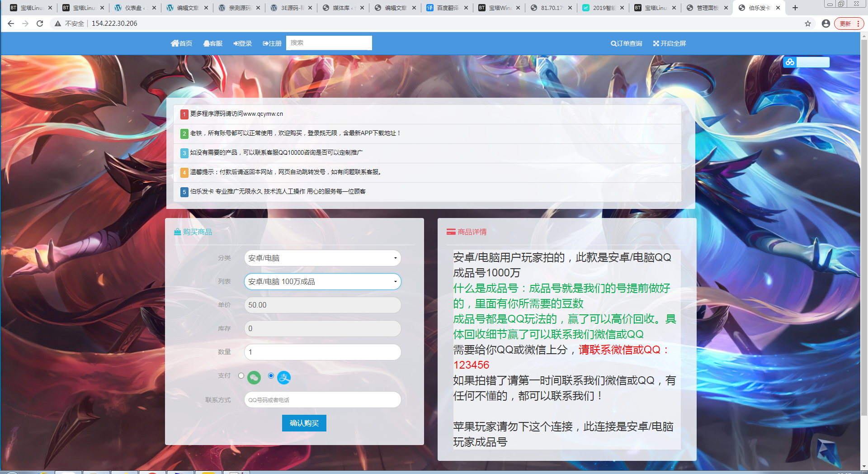The image size is (868, 474).
Task: Click the blue Alipay icon
Action: (284, 378)
